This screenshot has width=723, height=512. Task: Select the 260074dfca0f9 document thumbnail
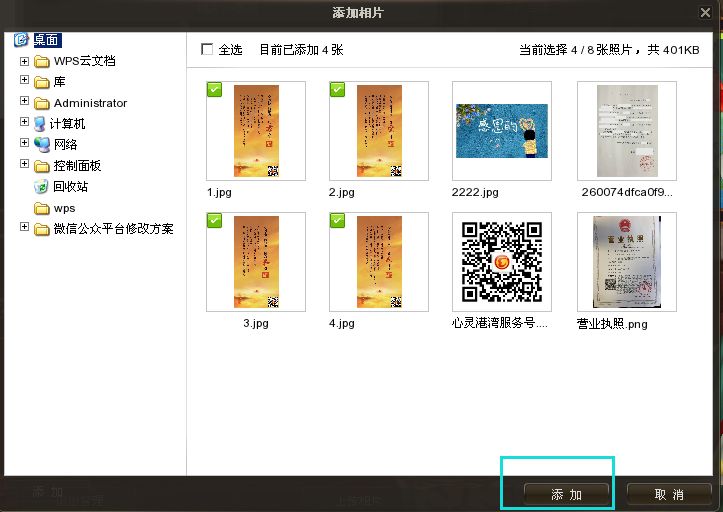[x=627, y=131]
